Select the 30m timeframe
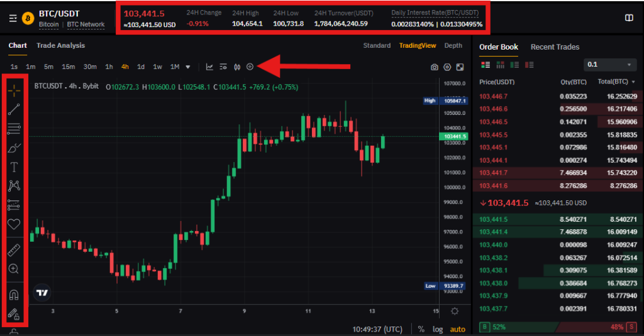 pos(90,67)
